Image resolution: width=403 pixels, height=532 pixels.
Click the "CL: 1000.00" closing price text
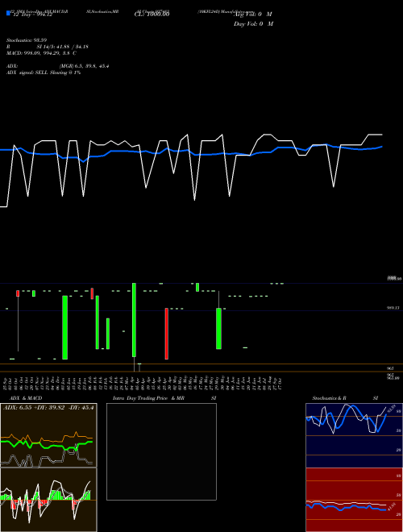pyautogui.click(x=152, y=14)
